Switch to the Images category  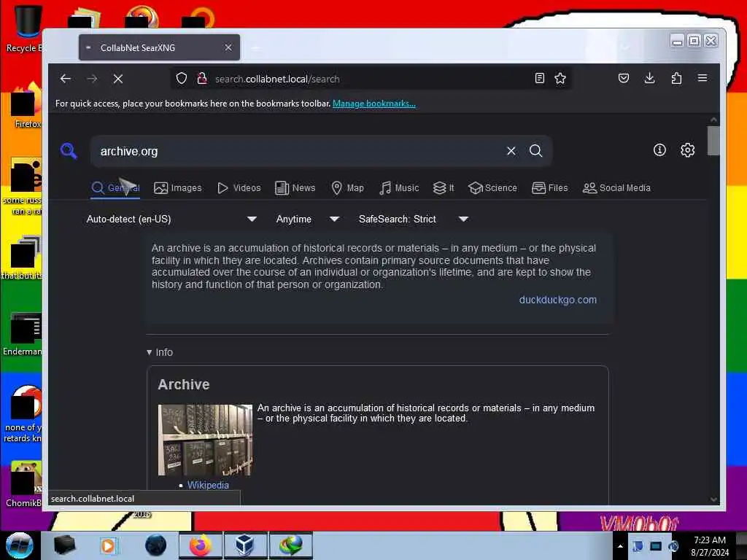178,188
